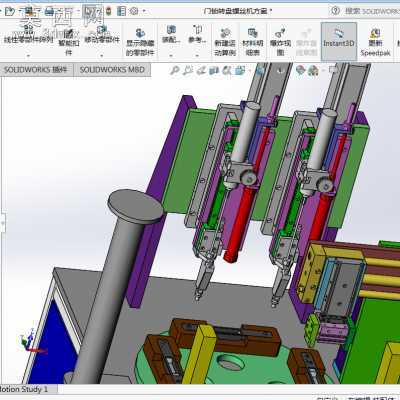This screenshot has height=400, width=400.
Task: Select the Linear Component Pattern tool (线性零部件阵列)
Action: pyautogui.click(x=28, y=36)
